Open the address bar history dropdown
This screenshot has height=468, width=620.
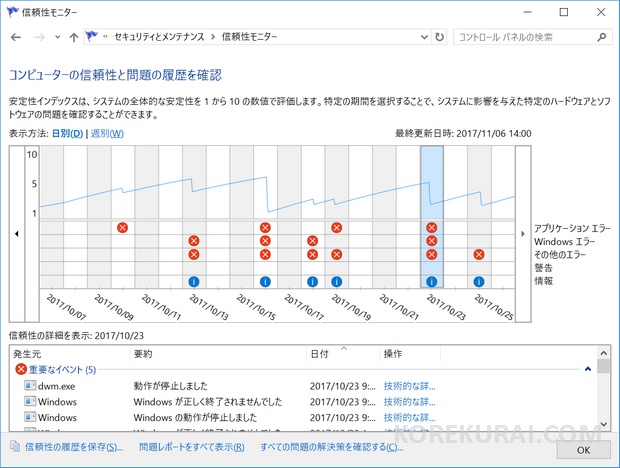pos(424,37)
